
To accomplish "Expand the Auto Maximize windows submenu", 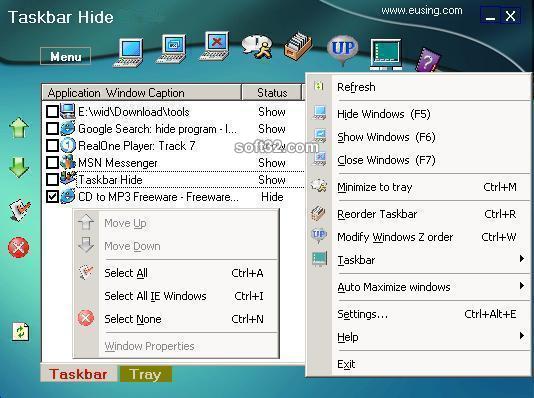I will [x=521, y=286].
